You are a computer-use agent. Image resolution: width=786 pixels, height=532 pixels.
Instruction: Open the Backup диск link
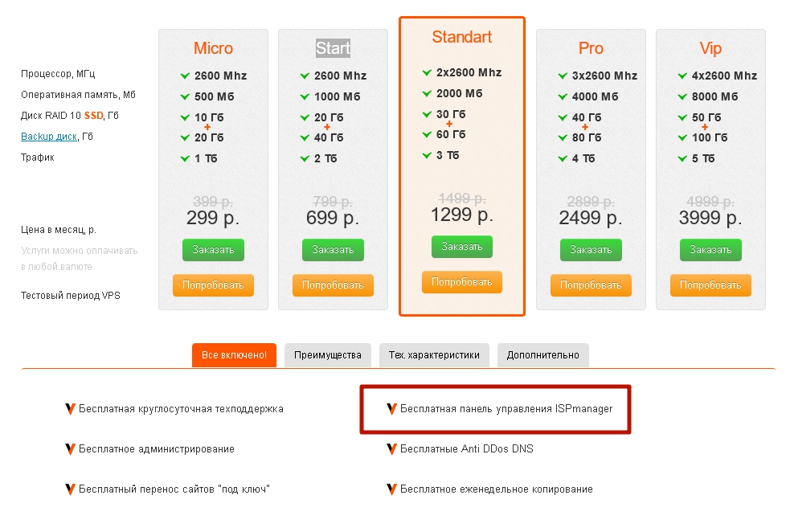point(49,137)
